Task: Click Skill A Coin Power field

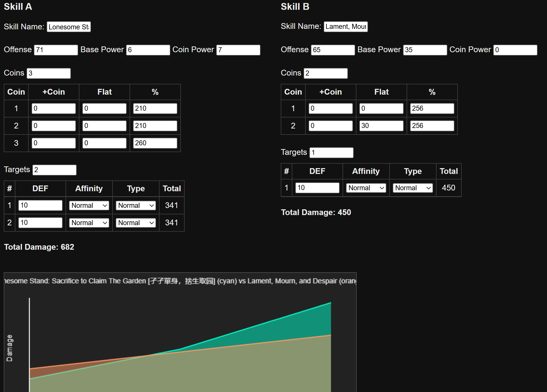Action: (238, 50)
